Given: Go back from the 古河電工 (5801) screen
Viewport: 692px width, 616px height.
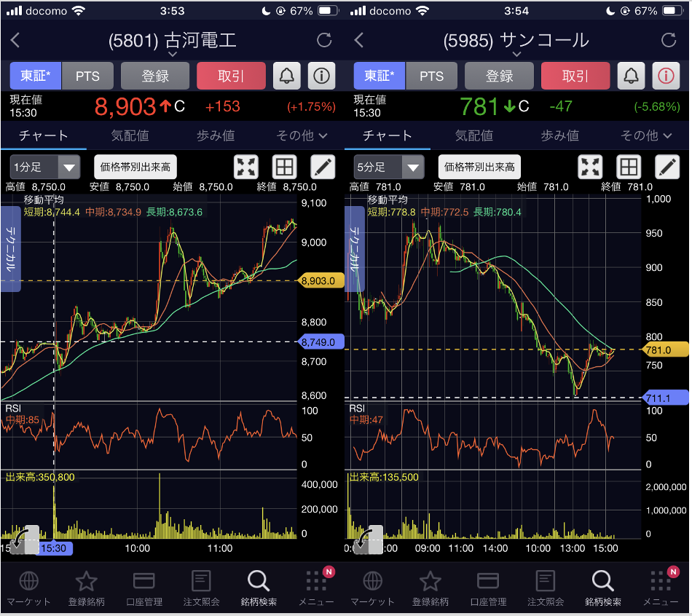Looking at the screenshot, I should click(x=15, y=40).
